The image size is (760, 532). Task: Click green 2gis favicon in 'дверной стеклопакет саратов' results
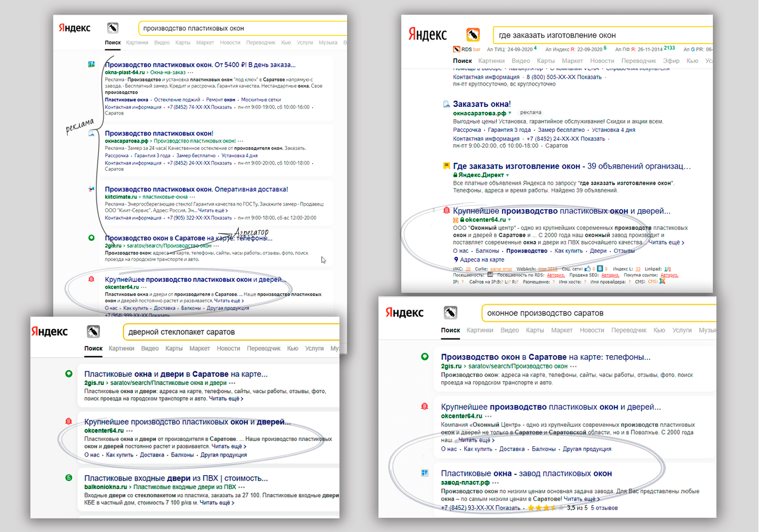pyautogui.click(x=69, y=374)
